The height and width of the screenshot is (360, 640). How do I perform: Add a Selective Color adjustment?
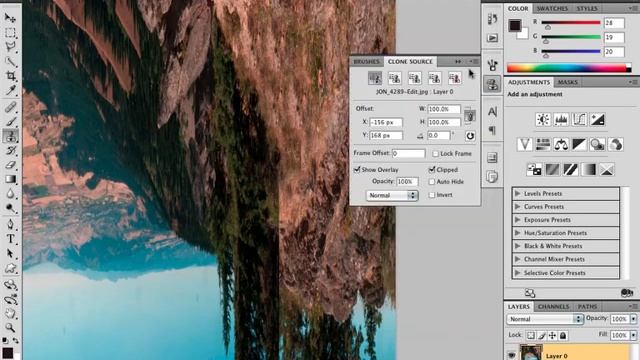[x=607, y=169]
